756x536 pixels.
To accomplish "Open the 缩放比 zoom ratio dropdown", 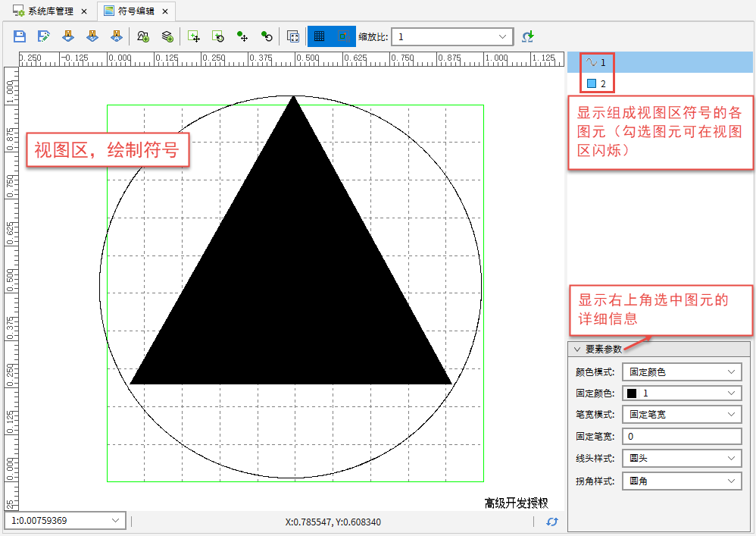I will point(452,36).
